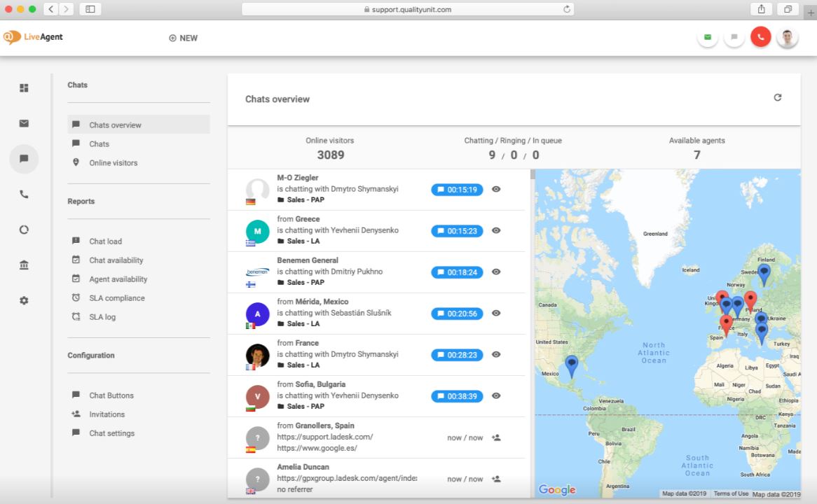The width and height of the screenshot is (817, 504).
Task: Click the France visitor photo avatar
Action: coord(257,355)
